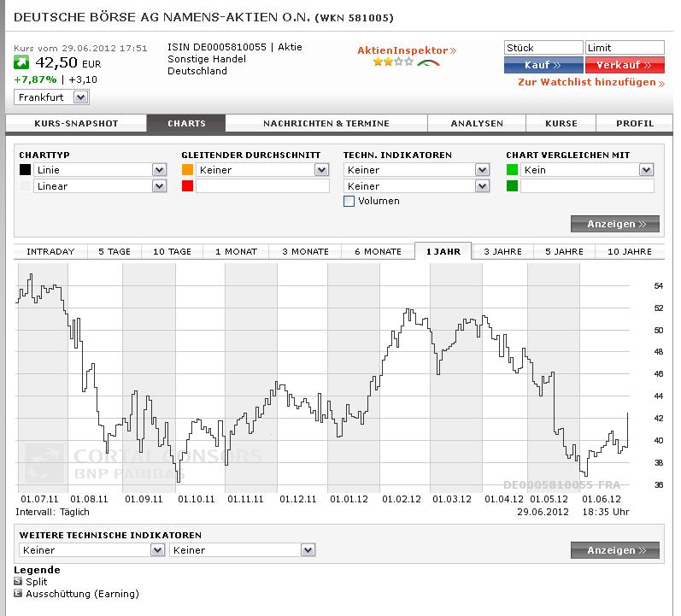Click the Ausschüttung legend icon
The height and width of the screenshot is (616, 681).
pos(18,594)
